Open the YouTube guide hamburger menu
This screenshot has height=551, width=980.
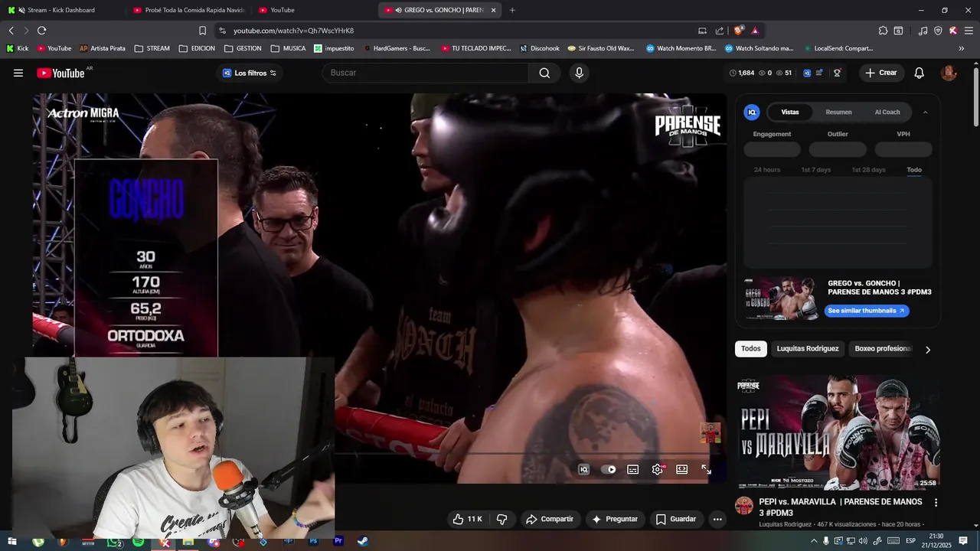tap(18, 73)
